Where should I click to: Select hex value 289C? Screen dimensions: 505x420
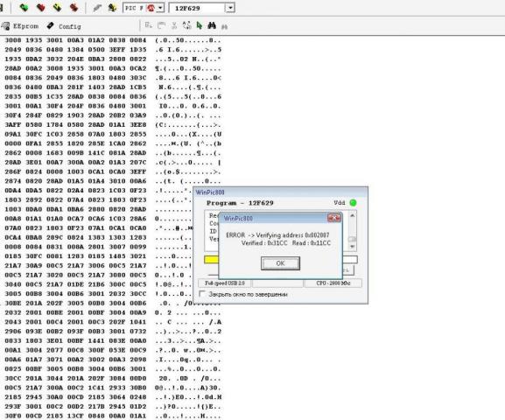pyautogui.click(x=55, y=237)
